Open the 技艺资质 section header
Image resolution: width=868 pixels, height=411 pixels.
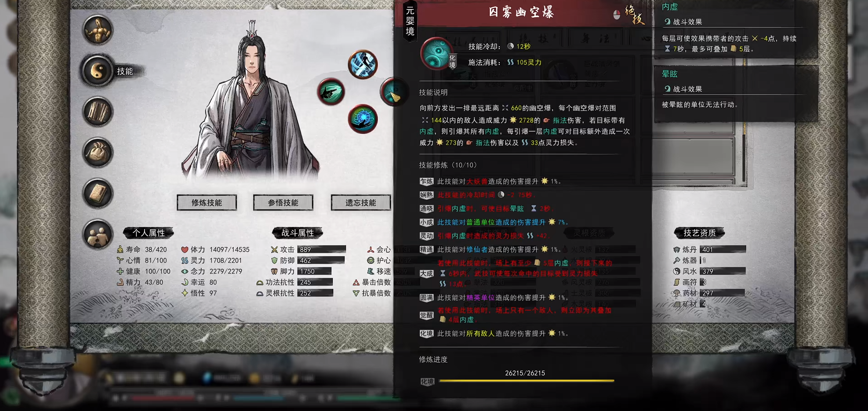[x=700, y=233]
